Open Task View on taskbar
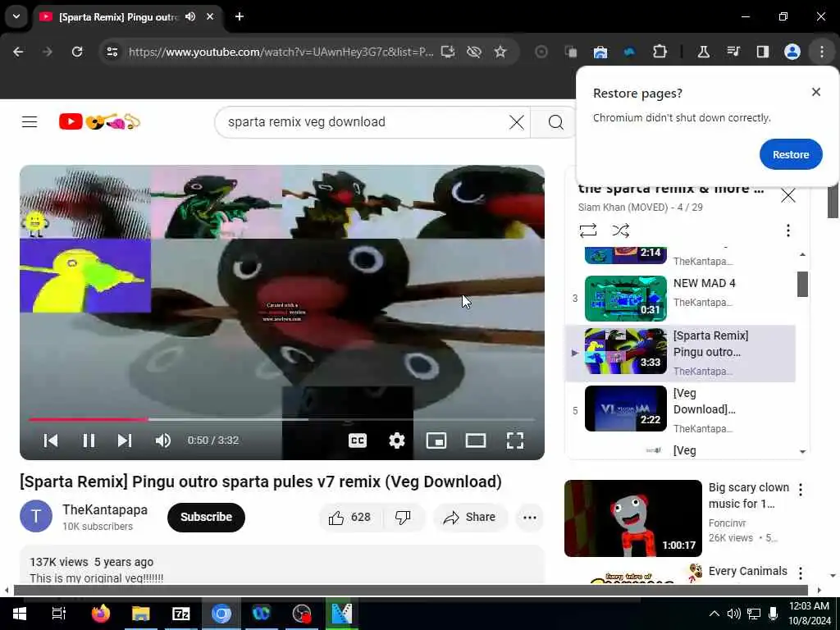 click(58, 614)
